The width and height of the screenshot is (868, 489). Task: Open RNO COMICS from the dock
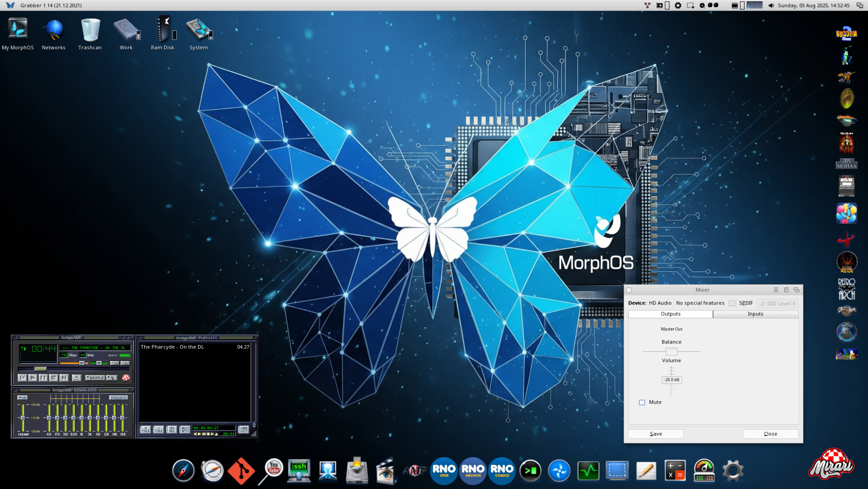coord(502,471)
